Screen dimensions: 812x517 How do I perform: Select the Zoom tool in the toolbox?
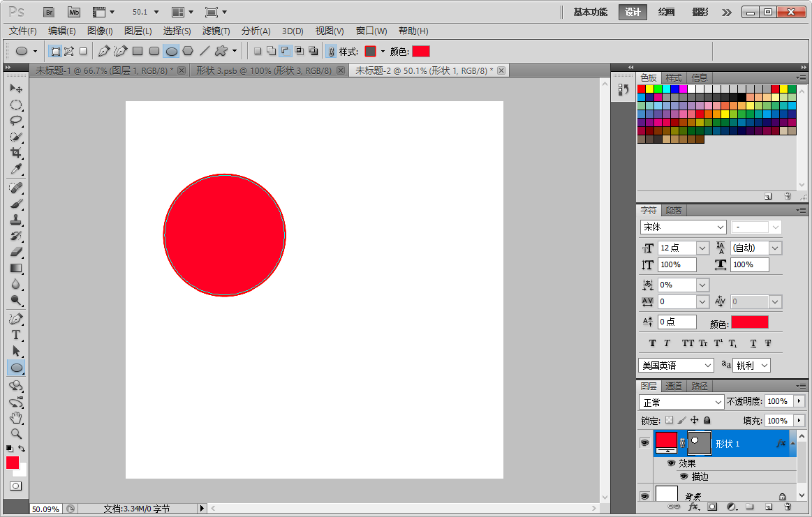tap(16, 434)
